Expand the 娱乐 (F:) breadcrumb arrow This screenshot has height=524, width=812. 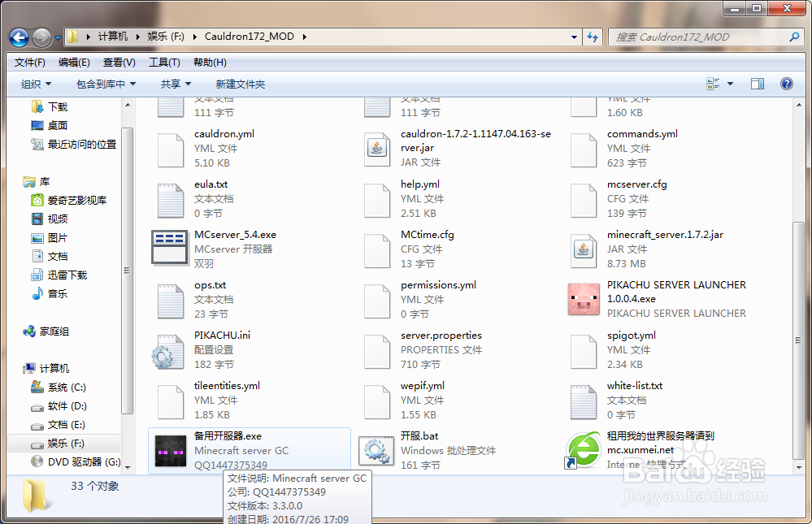195,37
